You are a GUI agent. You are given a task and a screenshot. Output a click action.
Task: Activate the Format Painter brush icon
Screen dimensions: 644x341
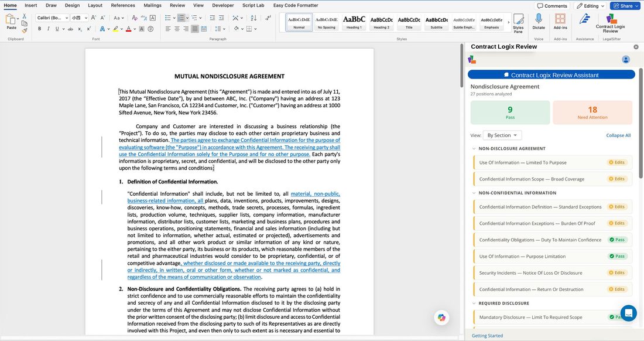24,30
